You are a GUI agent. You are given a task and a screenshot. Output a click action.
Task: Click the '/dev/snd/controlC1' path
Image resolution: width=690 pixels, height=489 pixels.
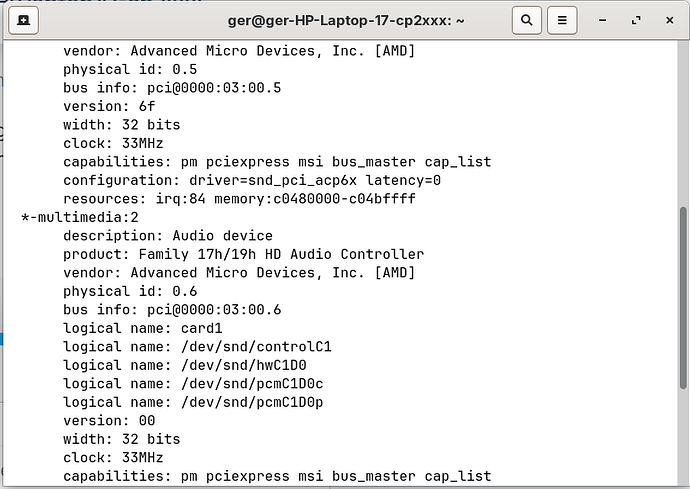(x=256, y=347)
